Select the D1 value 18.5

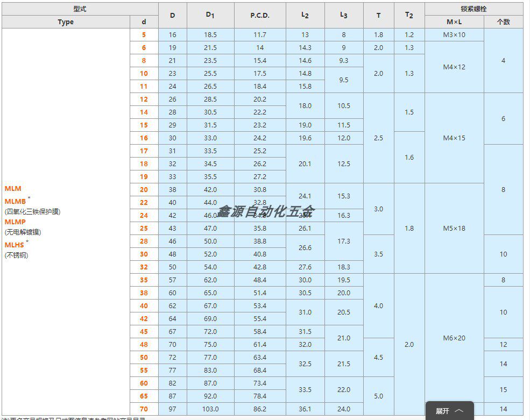tap(210, 35)
